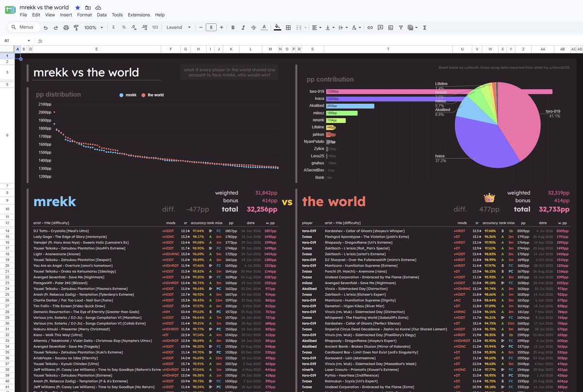Open more number formats (123)
This screenshot has height=392, width=583.
click(x=155, y=28)
